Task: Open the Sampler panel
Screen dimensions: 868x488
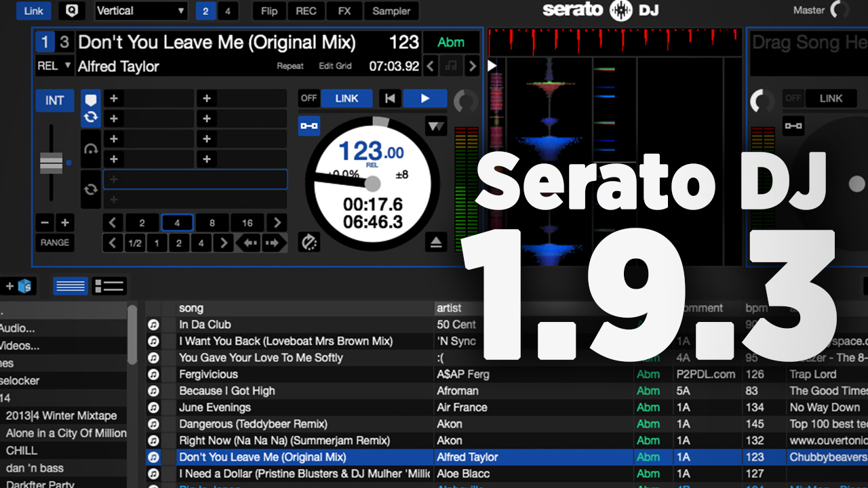Action: (x=391, y=11)
